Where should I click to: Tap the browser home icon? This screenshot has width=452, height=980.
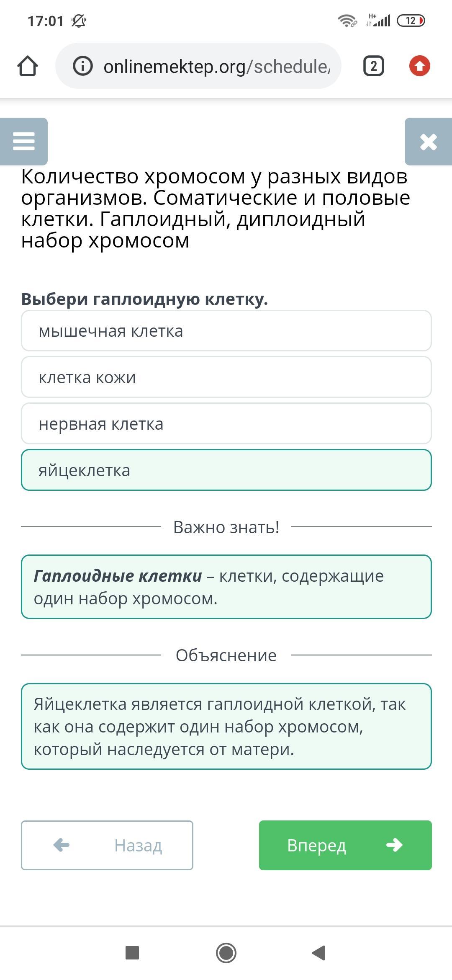click(x=28, y=66)
